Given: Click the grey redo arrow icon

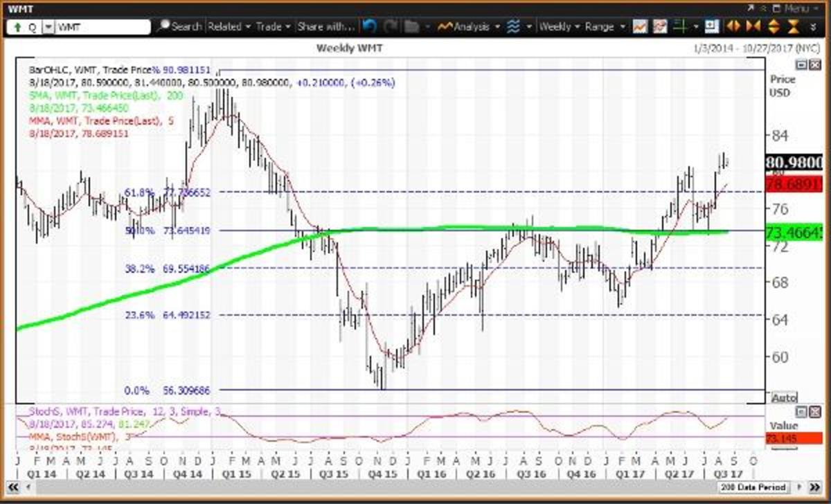Looking at the screenshot, I should click(x=391, y=26).
